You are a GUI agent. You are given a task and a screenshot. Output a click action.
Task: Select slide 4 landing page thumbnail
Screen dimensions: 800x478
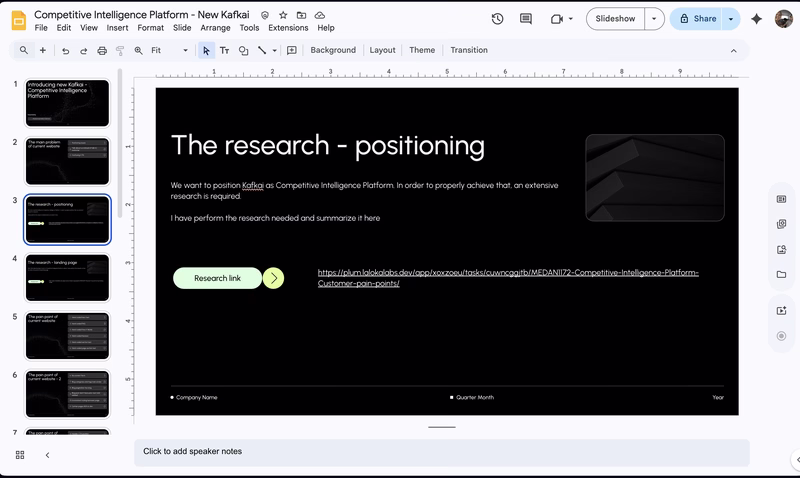(x=67, y=278)
